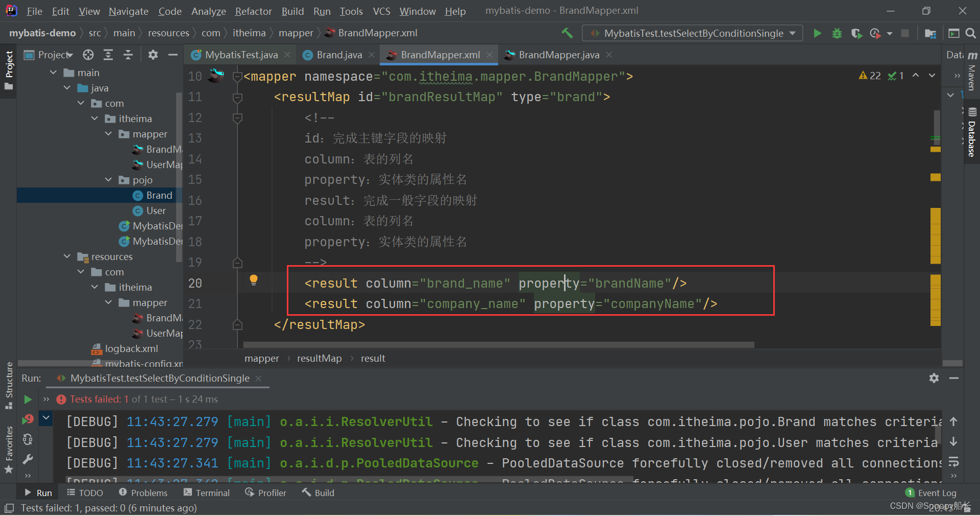Open the TODO tool window
The width and height of the screenshot is (980, 516).
[85, 493]
